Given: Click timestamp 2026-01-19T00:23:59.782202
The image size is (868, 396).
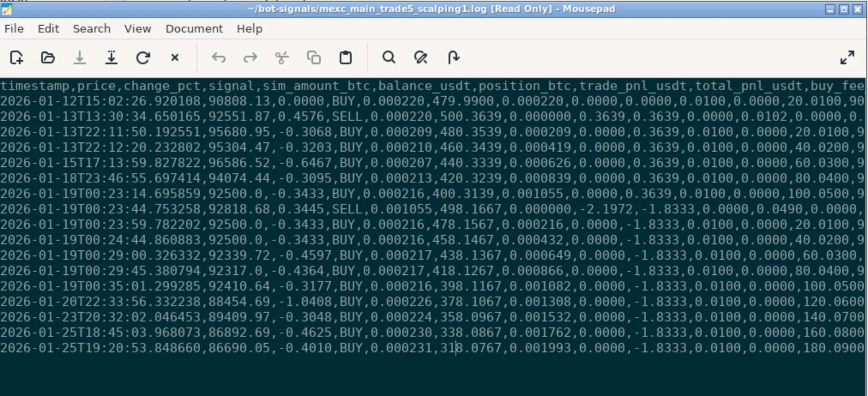Looking at the screenshot, I should (x=100, y=225).
